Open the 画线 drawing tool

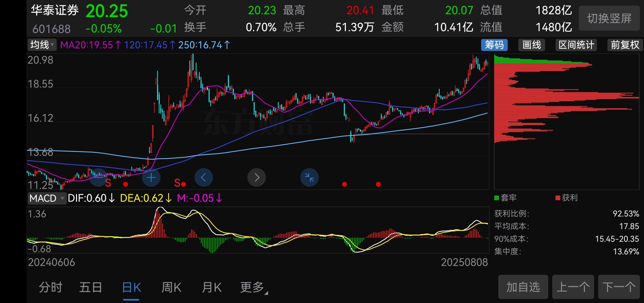tap(532, 45)
